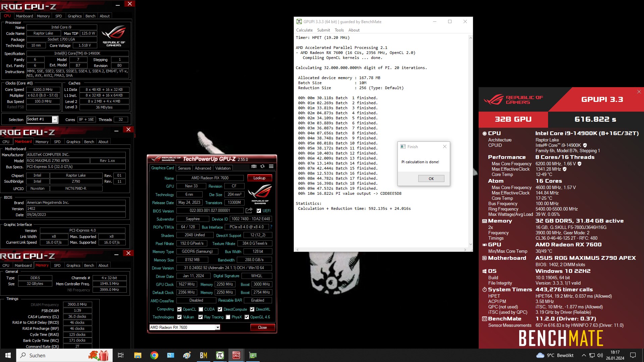Viewport: 644px width, 362px height.
Task: Click the BIOS export share icon in GPU-Z
Action: [x=249, y=210]
